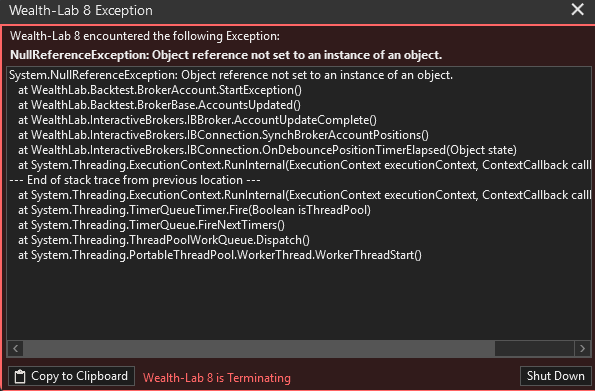This screenshot has width=595, height=391.
Task: Click the empty scrollbar track right of thumb
Action: click(534, 348)
